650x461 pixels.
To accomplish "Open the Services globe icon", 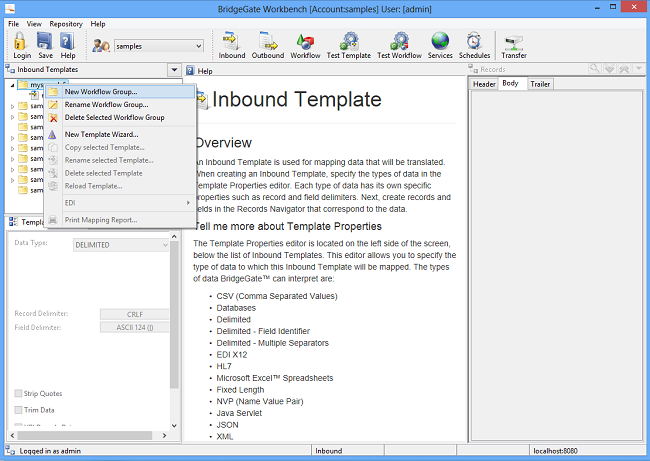I will 440,41.
